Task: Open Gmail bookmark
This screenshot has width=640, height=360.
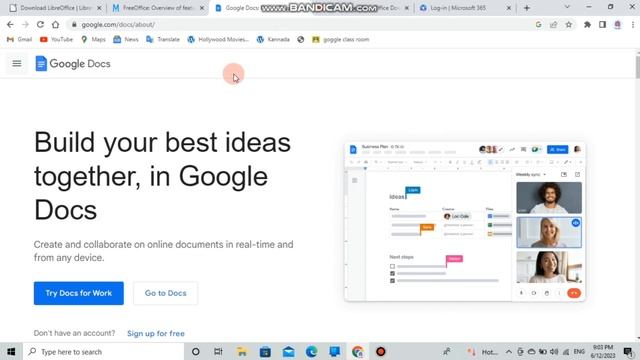Action: (20, 40)
